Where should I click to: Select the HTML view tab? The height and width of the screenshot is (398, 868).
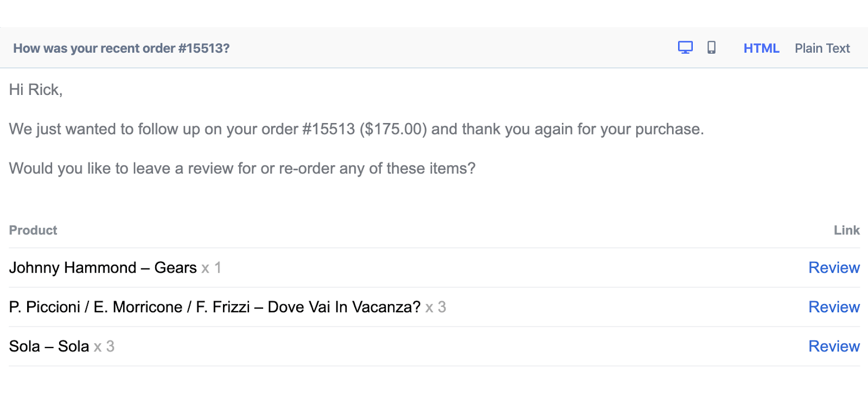pyautogui.click(x=761, y=48)
